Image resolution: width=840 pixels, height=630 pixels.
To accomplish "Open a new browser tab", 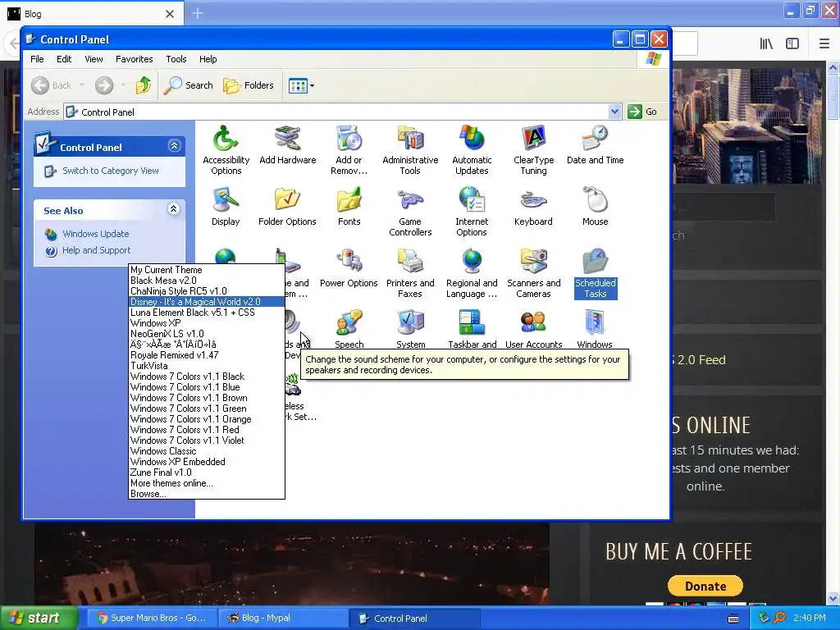I will [x=198, y=13].
